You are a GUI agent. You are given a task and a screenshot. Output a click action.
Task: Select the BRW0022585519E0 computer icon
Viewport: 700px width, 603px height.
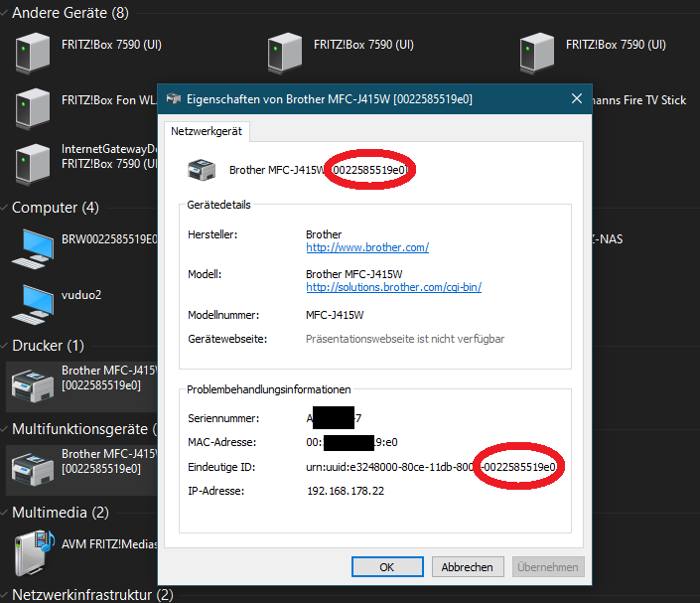coord(33,248)
